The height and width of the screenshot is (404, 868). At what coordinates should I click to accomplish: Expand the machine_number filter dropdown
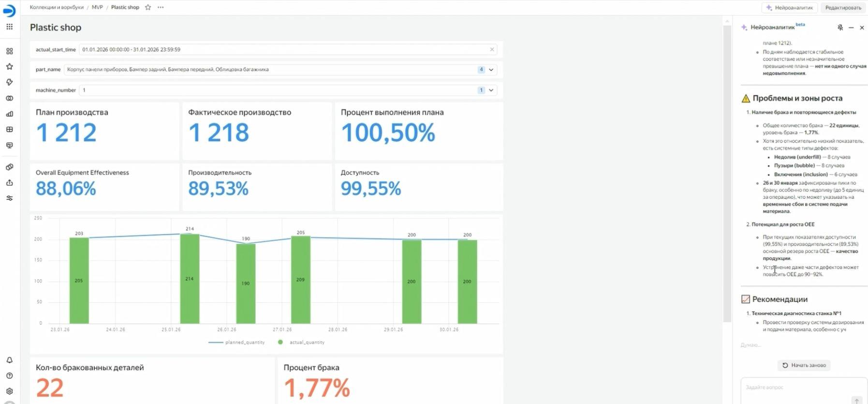(491, 90)
